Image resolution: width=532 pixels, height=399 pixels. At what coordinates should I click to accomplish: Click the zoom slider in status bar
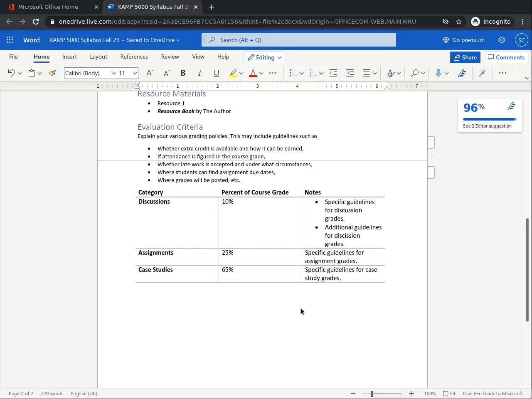[x=372, y=394]
